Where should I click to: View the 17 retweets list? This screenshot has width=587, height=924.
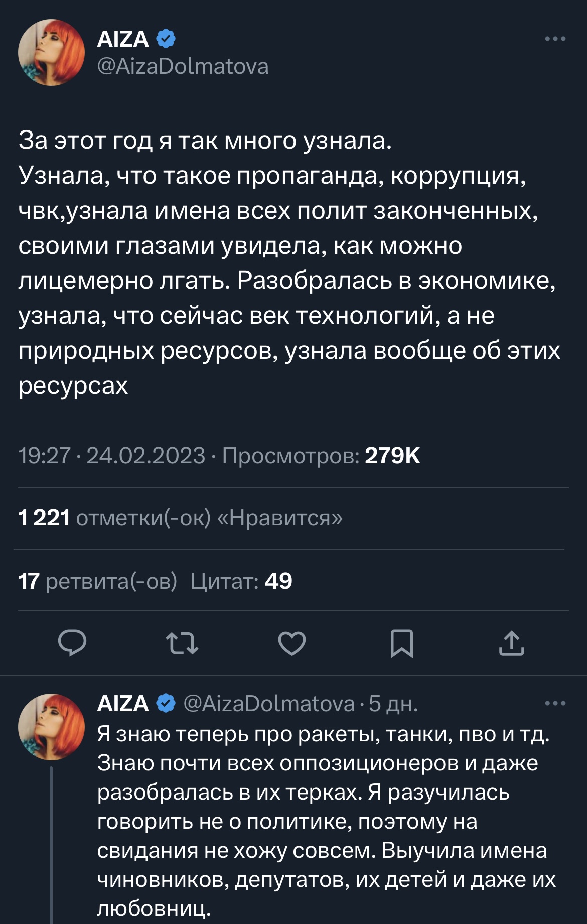pyautogui.click(x=98, y=581)
